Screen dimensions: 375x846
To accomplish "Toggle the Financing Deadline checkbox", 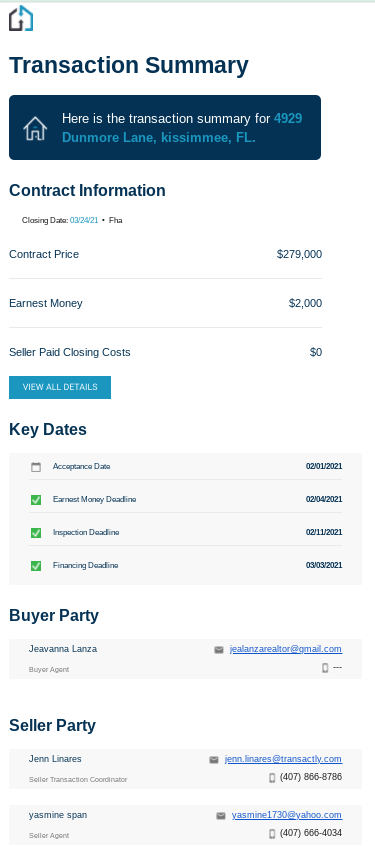I will coord(36,566).
